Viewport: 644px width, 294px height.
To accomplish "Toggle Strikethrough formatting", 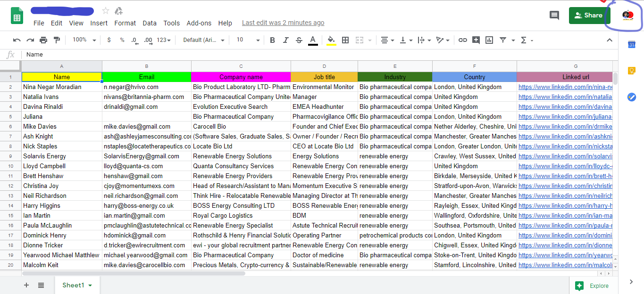I will (299, 40).
